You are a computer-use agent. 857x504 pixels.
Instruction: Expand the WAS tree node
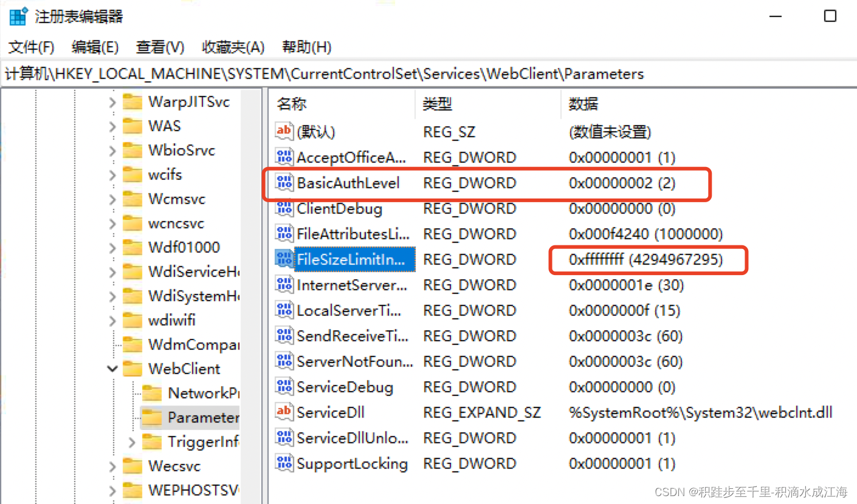click(x=112, y=126)
